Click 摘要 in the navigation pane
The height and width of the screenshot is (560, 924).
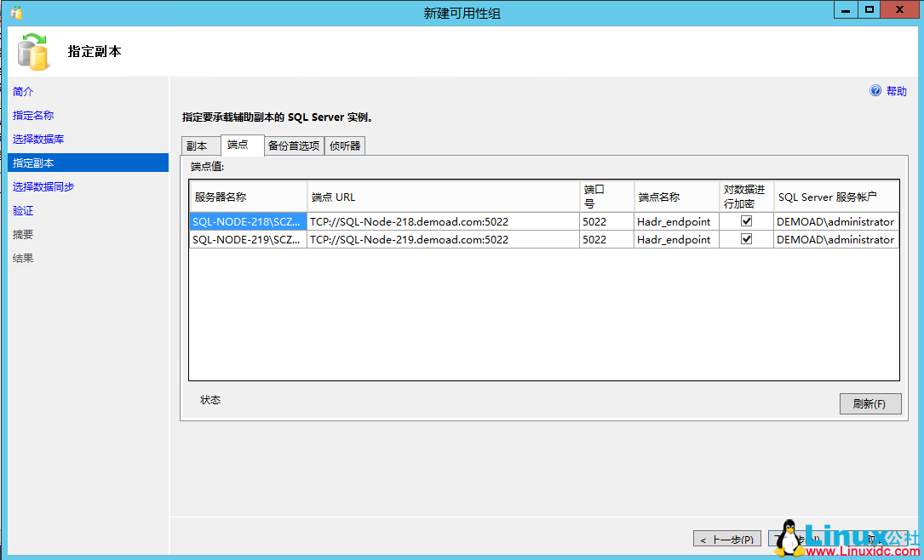point(22,234)
